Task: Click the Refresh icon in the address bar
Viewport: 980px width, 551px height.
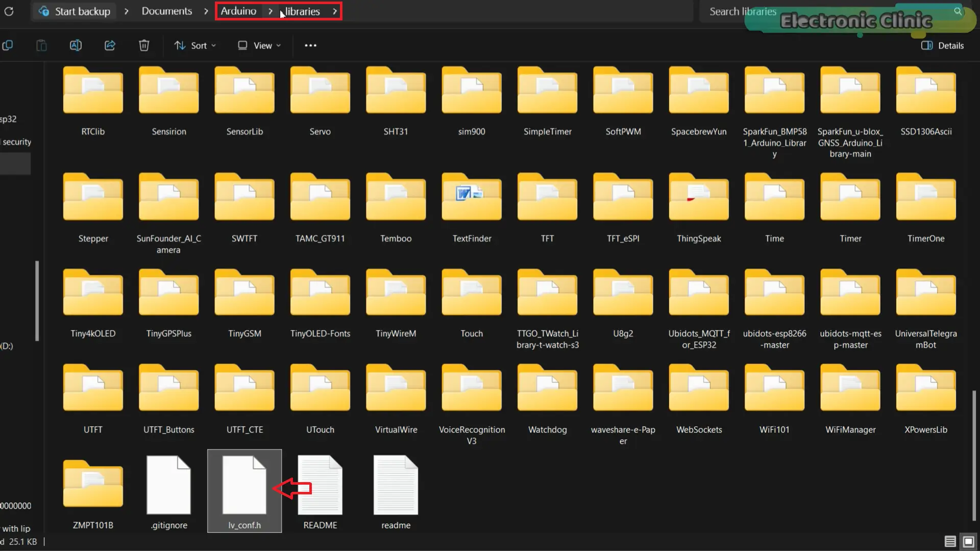Action: pyautogui.click(x=9, y=11)
